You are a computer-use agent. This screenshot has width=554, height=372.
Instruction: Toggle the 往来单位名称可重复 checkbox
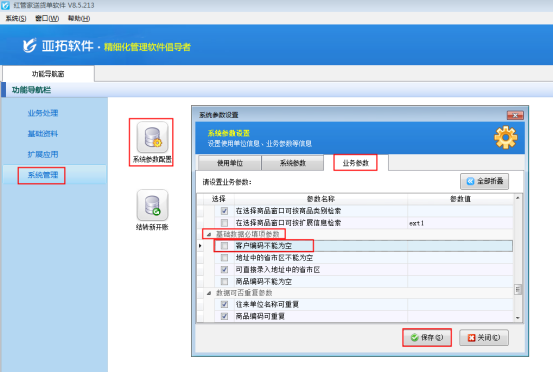(x=224, y=304)
